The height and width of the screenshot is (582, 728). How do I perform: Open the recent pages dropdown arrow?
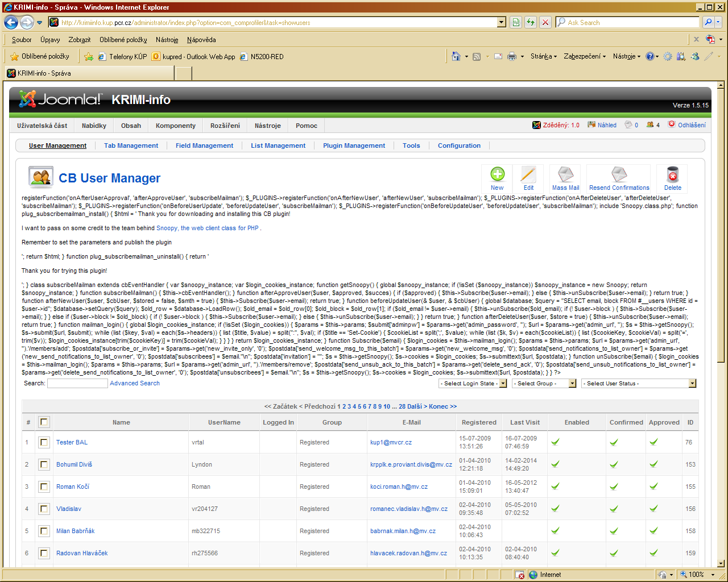[39, 23]
